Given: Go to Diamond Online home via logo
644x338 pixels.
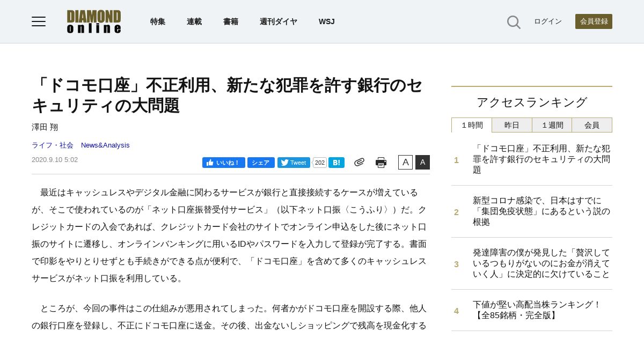Looking at the screenshot, I should [x=94, y=21].
